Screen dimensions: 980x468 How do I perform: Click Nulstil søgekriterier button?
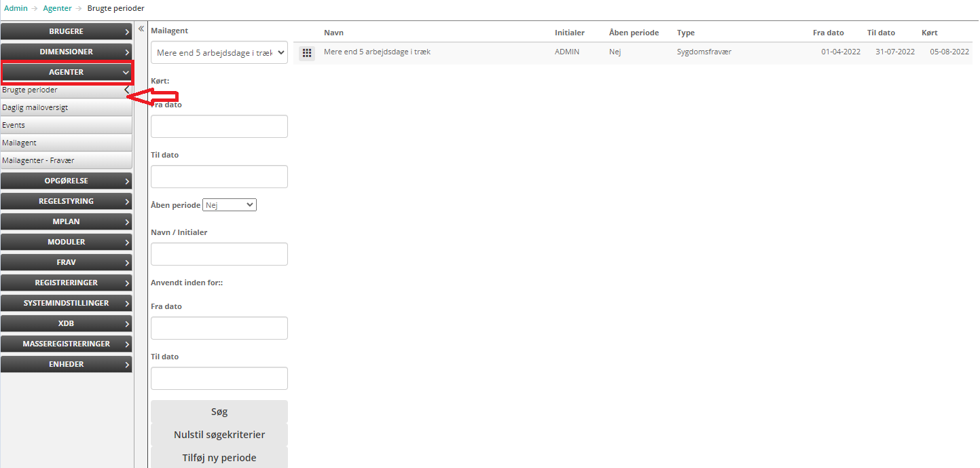point(219,435)
